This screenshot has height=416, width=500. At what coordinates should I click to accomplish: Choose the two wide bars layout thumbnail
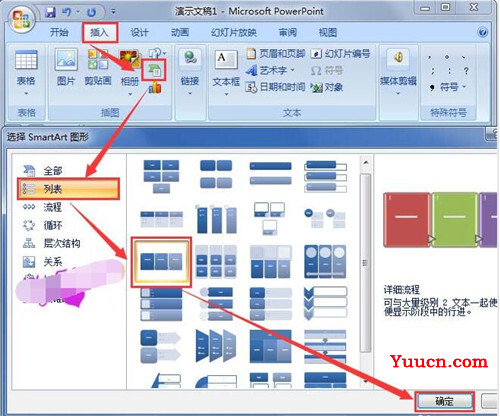pyautogui.click(x=270, y=173)
